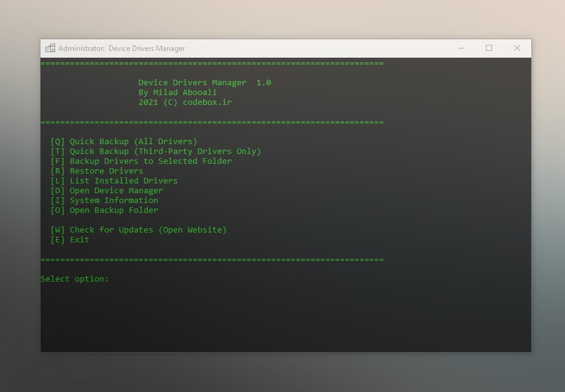Choose the [R] Restore Drivers line

click(x=96, y=171)
